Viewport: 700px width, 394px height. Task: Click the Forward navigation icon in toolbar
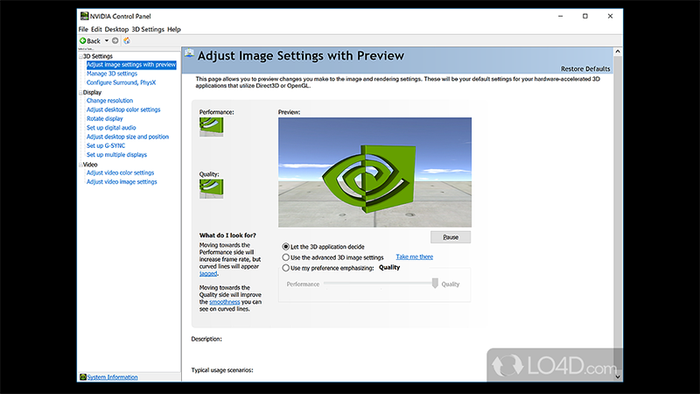115,41
